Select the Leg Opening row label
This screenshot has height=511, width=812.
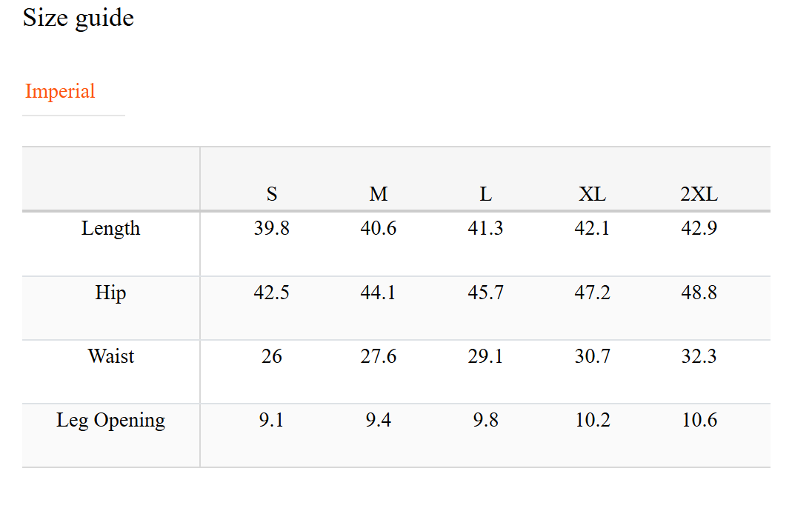[x=110, y=421]
